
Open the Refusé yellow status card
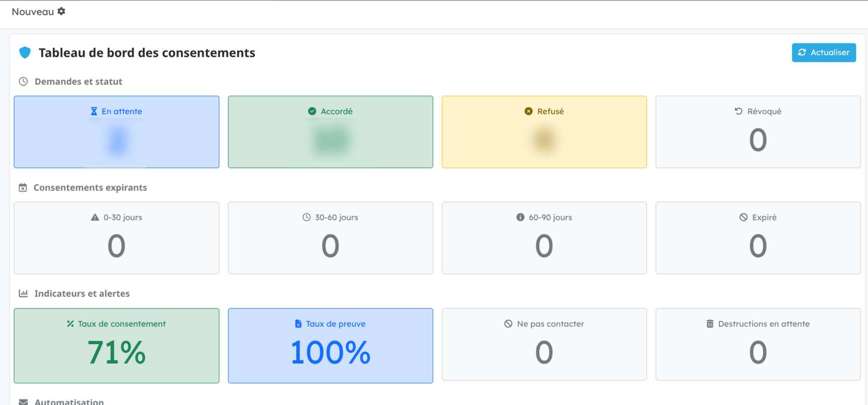544,132
